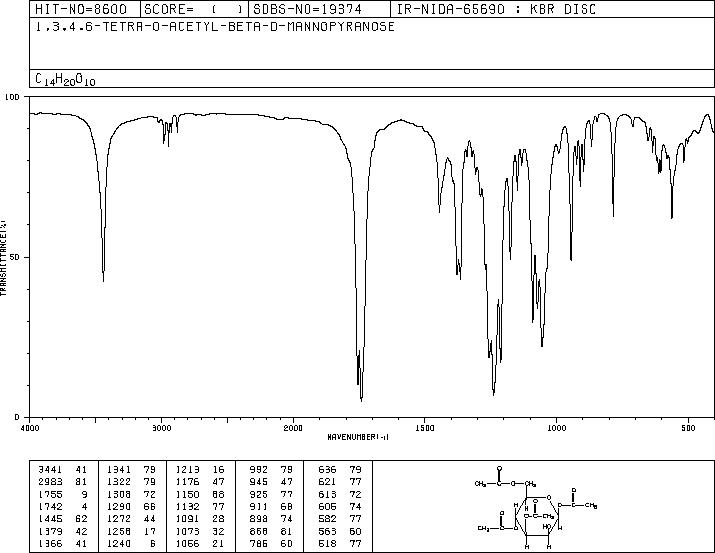Click the 100 tick label on the transmittance axis

click(x=12, y=97)
